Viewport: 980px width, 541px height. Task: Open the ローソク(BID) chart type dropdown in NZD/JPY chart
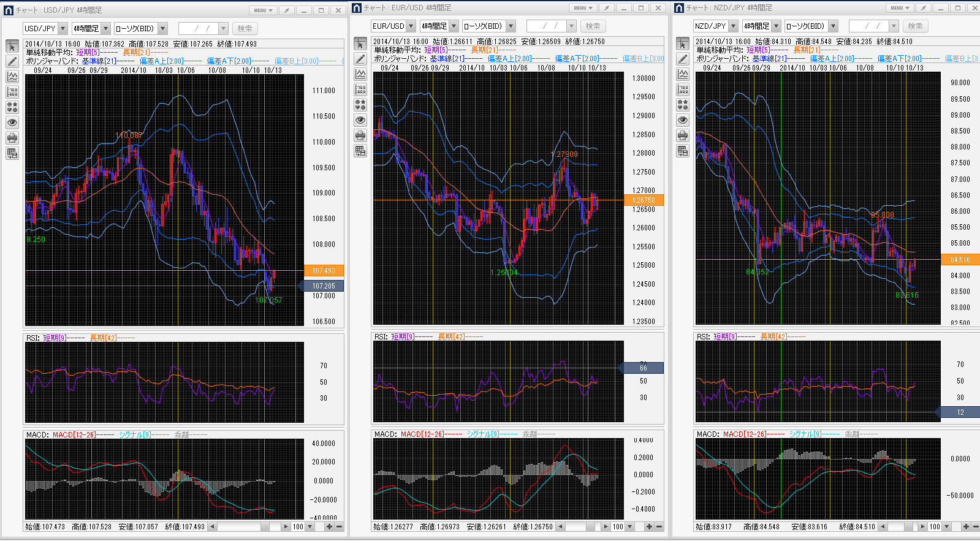click(833, 26)
